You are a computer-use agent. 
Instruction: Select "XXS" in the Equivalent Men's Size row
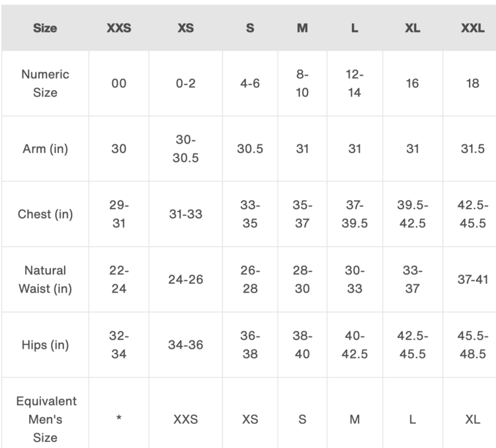pyautogui.click(x=186, y=419)
